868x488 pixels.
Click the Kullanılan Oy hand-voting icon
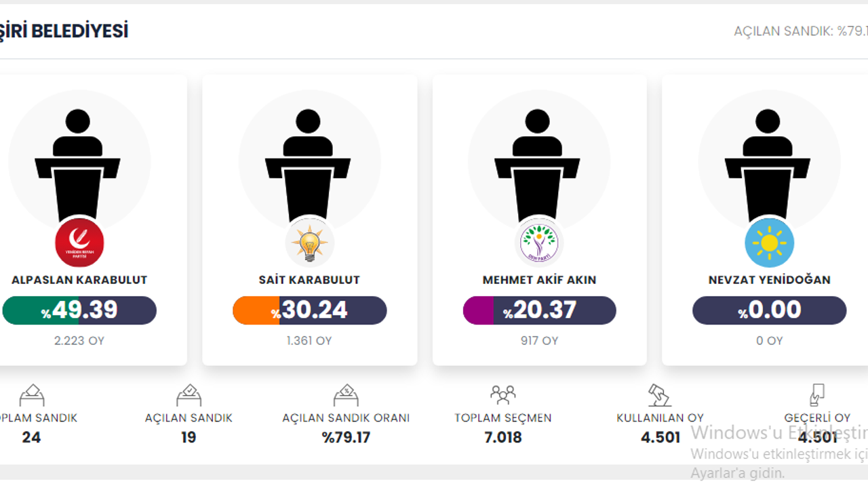pyautogui.click(x=659, y=394)
